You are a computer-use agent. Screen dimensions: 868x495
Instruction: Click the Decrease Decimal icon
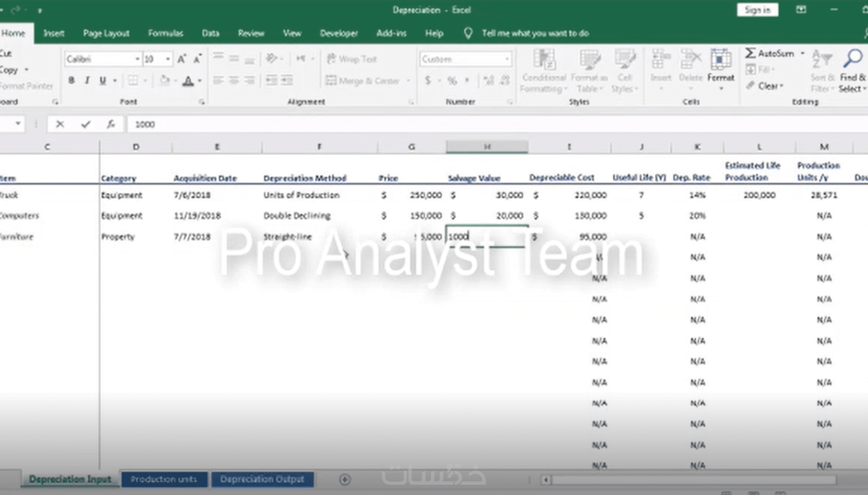pos(505,80)
